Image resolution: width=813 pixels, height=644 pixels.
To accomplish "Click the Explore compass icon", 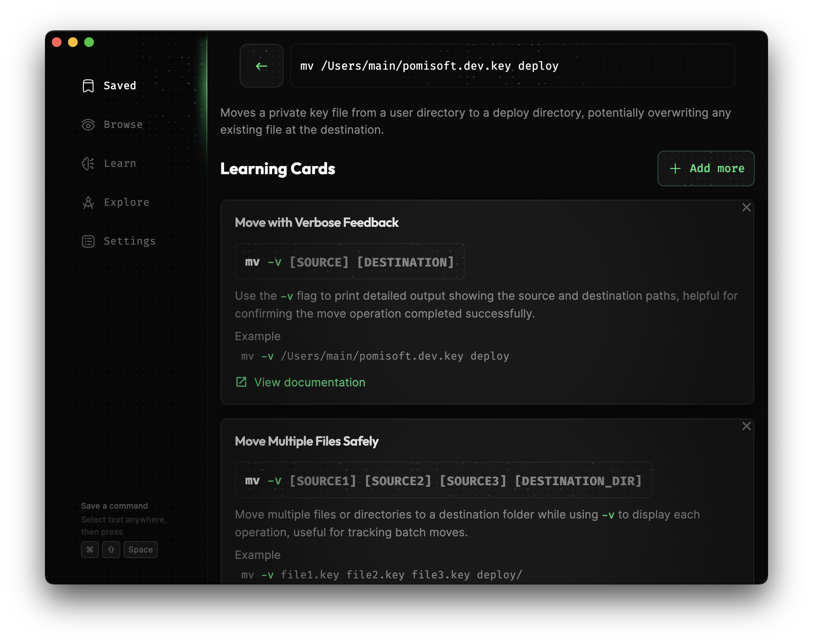I will coord(88,203).
